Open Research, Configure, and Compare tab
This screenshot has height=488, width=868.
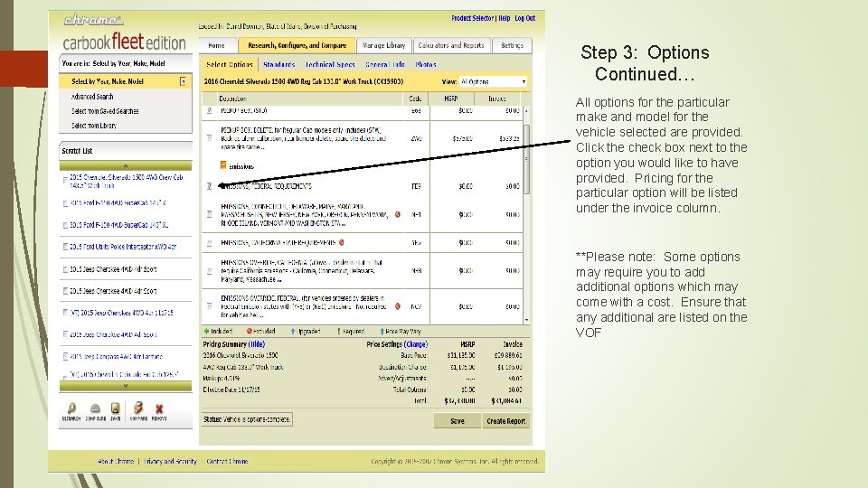297,45
